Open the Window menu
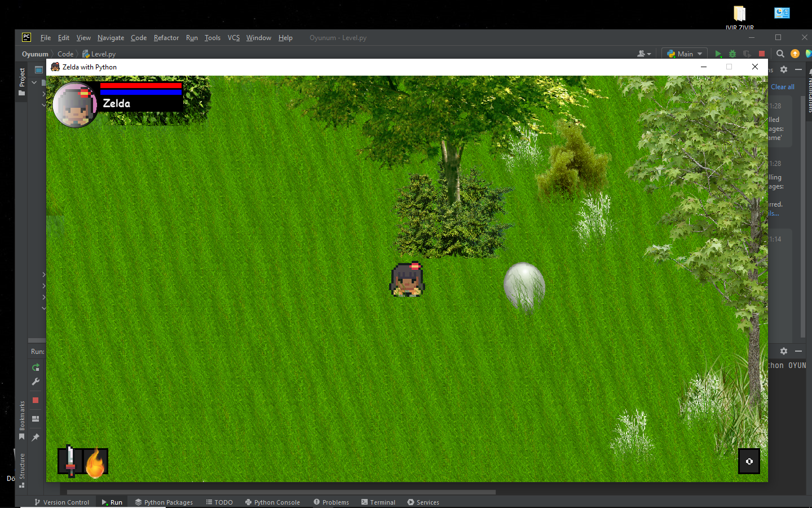This screenshot has width=812, height=508. 259,38
